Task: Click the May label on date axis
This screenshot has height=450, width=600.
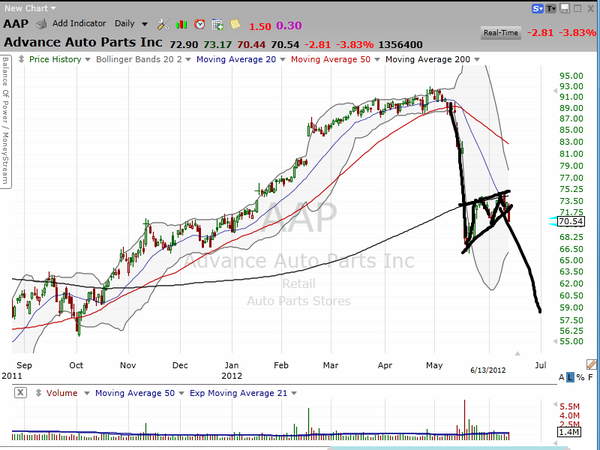Action: point(434,365)
